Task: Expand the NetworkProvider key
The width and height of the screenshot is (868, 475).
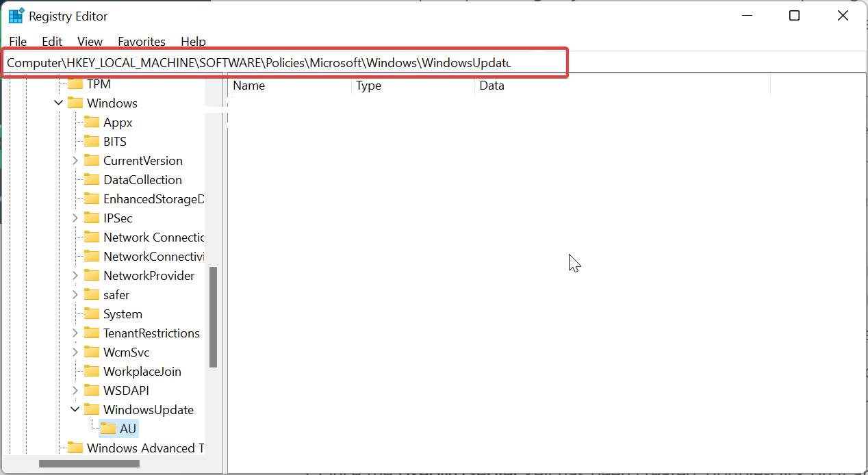Action: click(75, 276)
